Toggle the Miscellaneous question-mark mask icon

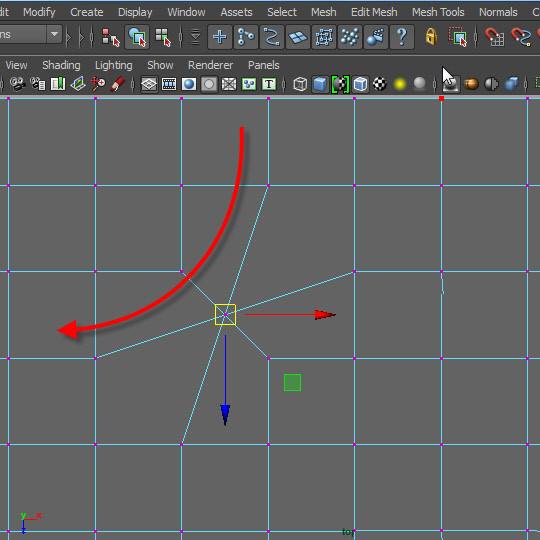click(x=402, y=37)
